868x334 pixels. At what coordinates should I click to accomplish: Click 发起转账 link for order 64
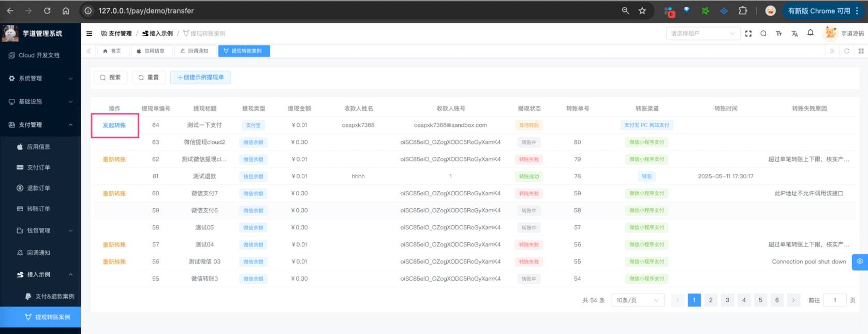point(114,125)
